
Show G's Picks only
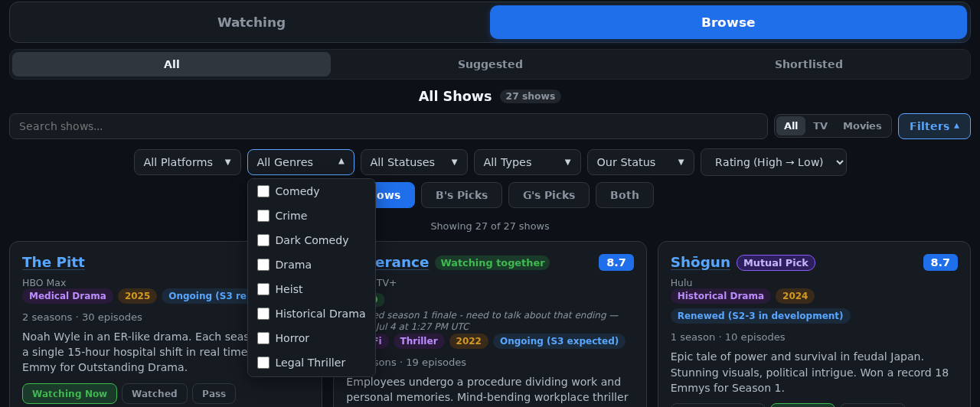click(x=549, y=195)
